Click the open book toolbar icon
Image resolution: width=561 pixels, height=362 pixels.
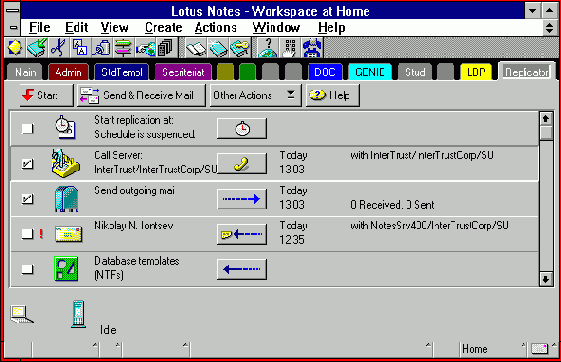point(196,48)
